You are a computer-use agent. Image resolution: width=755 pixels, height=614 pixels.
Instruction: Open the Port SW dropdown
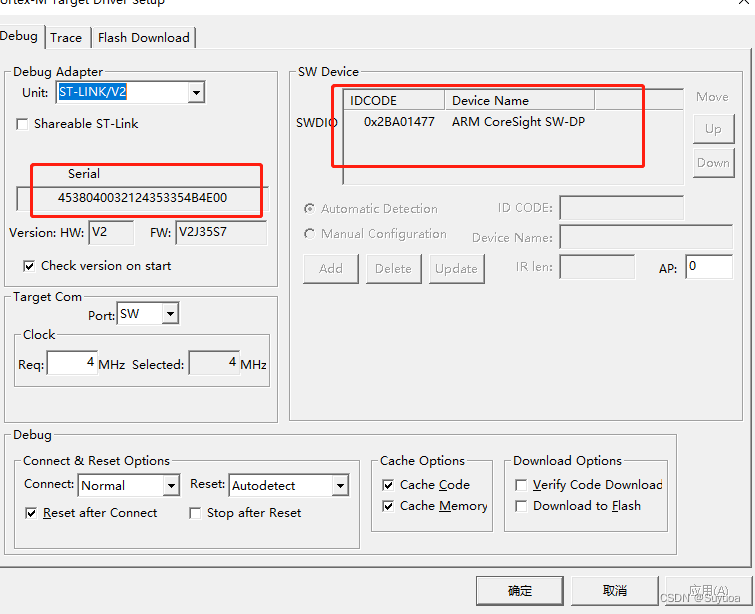coord(170,314)
